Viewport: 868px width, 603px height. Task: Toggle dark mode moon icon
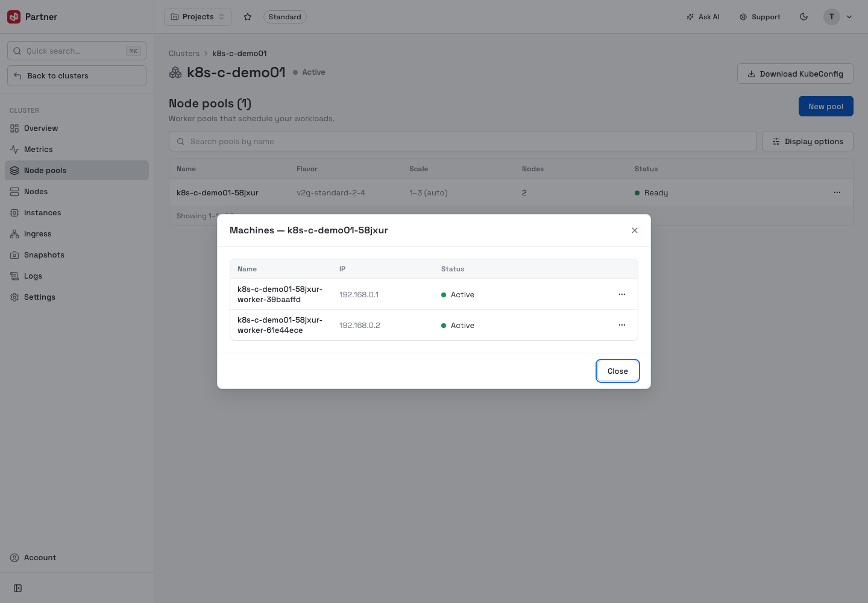click(804, 17)
